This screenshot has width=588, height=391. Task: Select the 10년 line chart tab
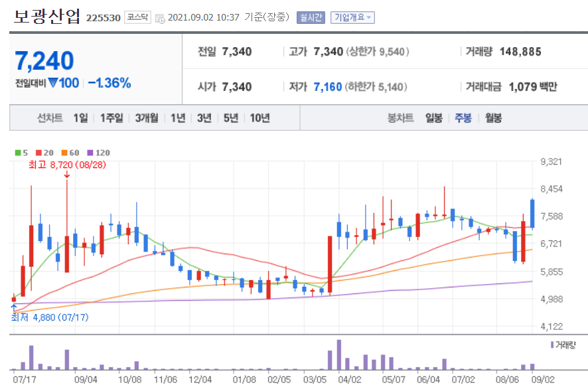tap(260, 118)
